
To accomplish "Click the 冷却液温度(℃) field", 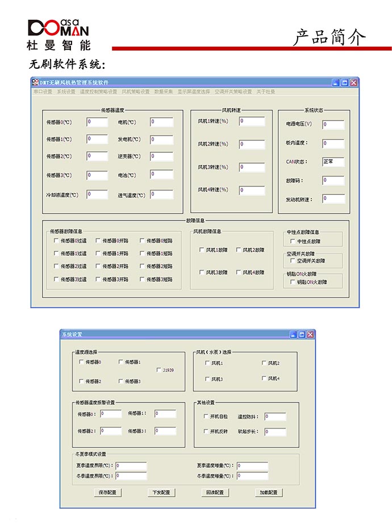I will pyautogui.click(x=97, y=194).
